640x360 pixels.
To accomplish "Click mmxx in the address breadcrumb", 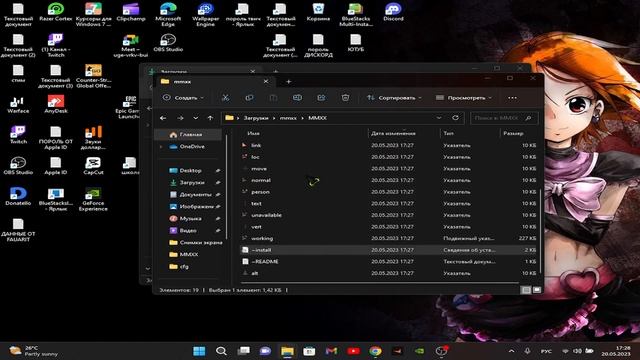I will click(x=288, y=118).
